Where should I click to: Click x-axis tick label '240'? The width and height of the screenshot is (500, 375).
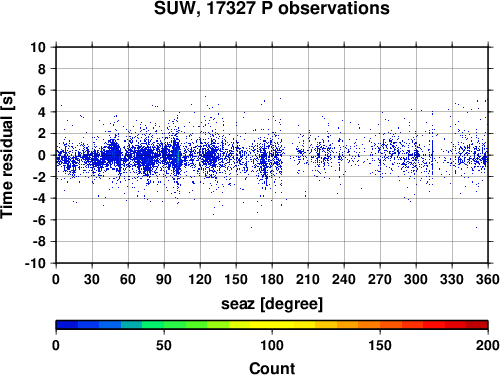pos(344,279)
